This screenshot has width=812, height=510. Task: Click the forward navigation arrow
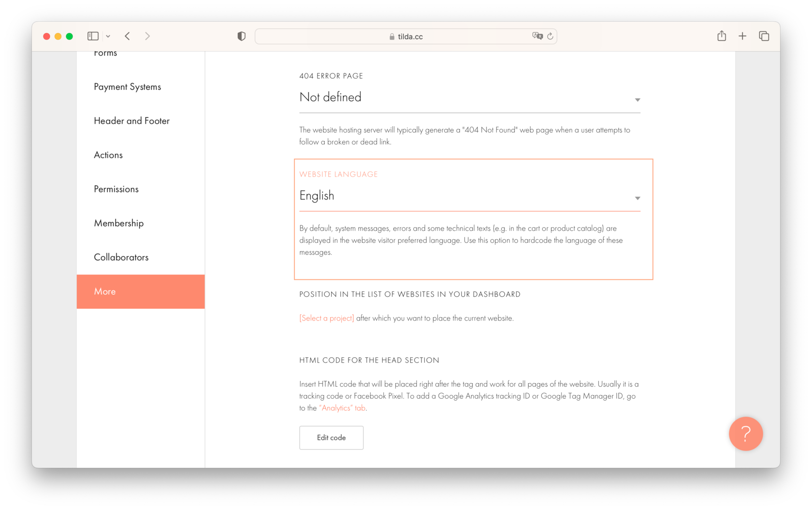tap(147, 36)
